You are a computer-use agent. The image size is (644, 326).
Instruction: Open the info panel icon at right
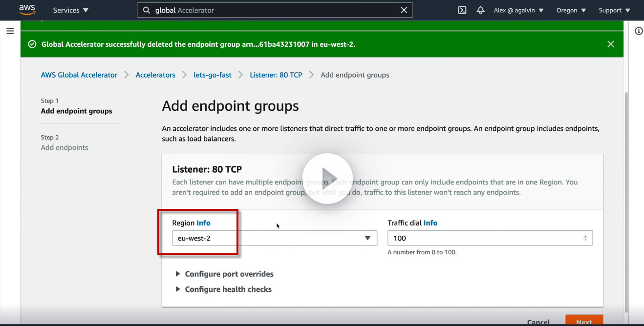pos(639,31)
